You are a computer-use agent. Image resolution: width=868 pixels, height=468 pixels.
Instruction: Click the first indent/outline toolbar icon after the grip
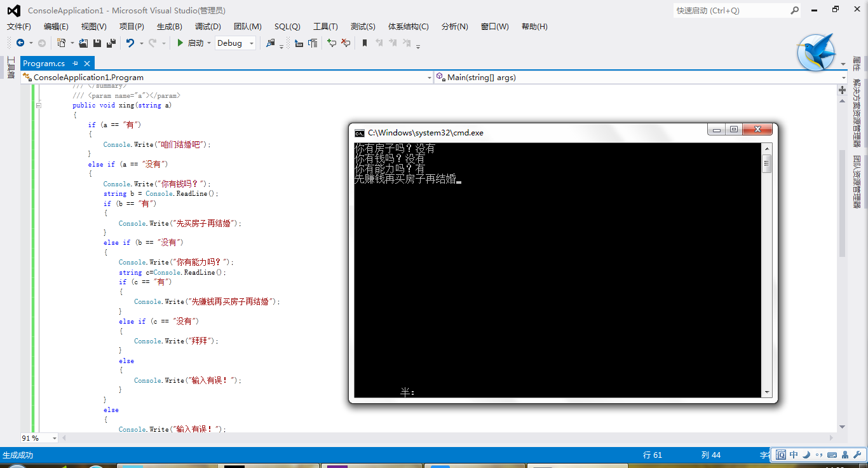pos(299,43)
